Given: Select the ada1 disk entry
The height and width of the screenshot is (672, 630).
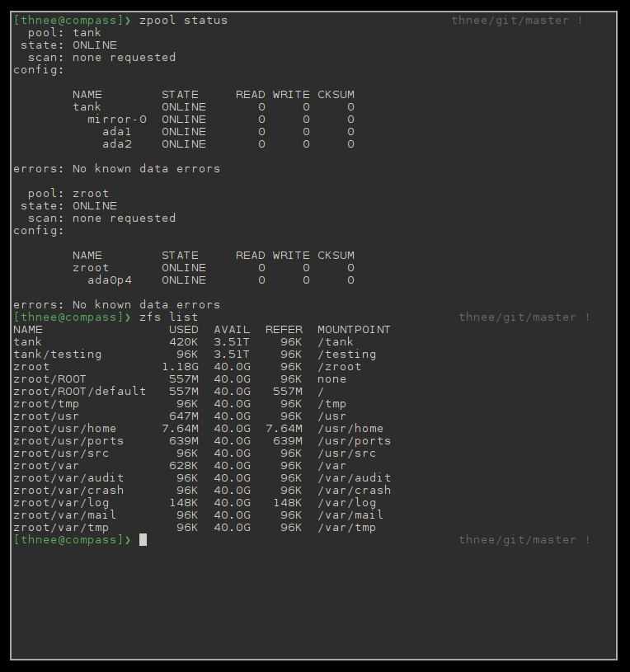Looking at the screenshot, I should coord(116,131).
